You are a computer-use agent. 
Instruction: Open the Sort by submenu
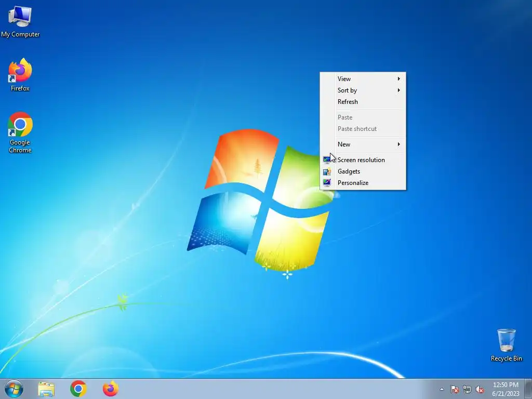(x=363, y=90)
